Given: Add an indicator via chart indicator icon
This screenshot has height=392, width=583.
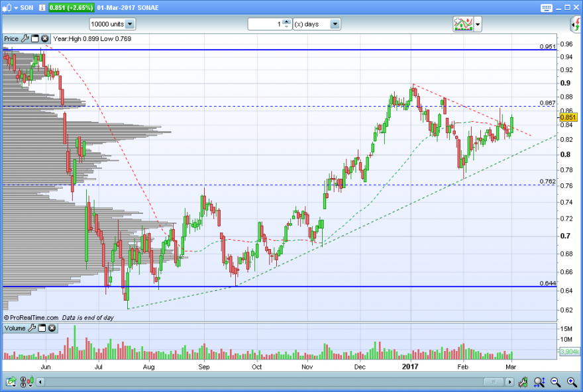Looking at the screenshot, I should click(x=463, y=24).
